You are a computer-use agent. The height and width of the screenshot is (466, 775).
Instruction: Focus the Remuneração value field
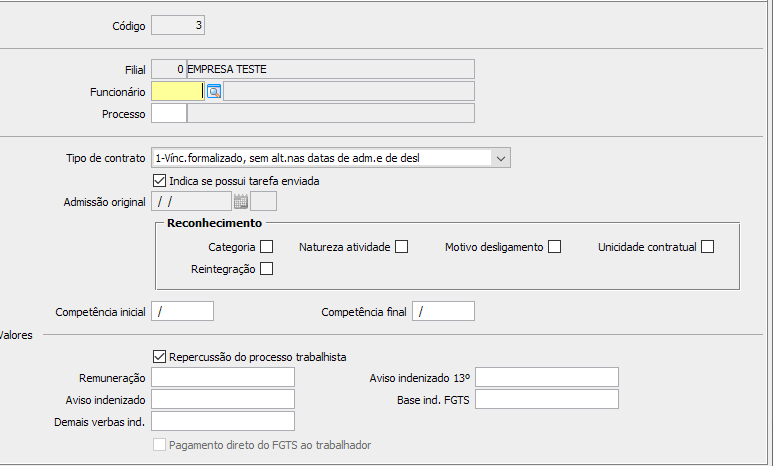pos(223,377)
